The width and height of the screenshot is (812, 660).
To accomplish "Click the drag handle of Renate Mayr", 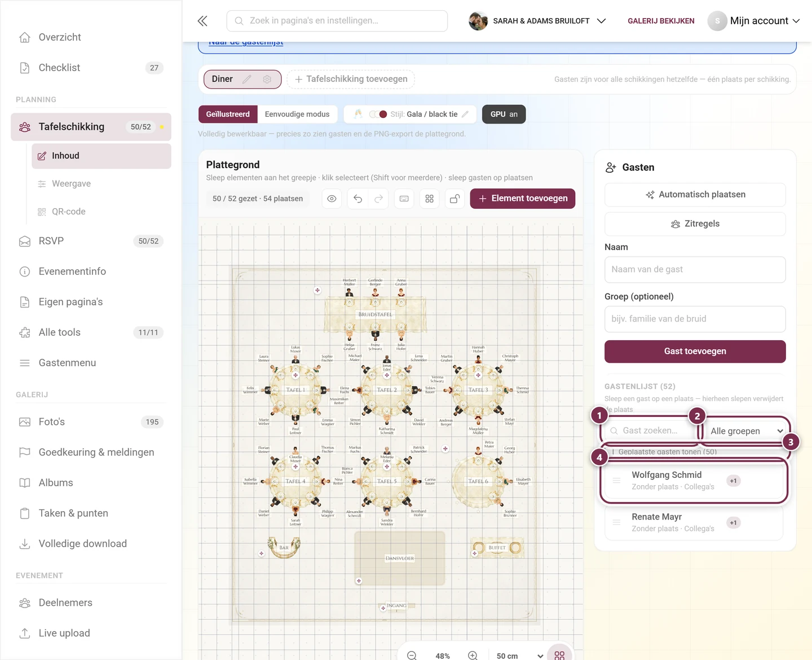I will click(x=617, y=522).
